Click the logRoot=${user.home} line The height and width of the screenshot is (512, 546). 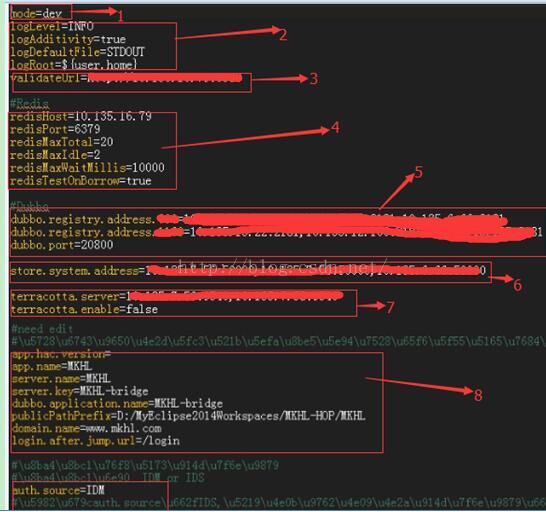(74, 64)
